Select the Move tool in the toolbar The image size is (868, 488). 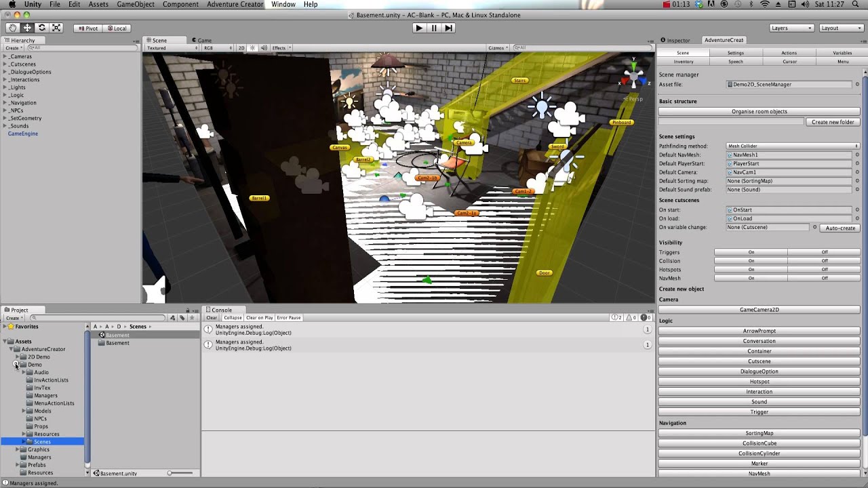point(27,28)
